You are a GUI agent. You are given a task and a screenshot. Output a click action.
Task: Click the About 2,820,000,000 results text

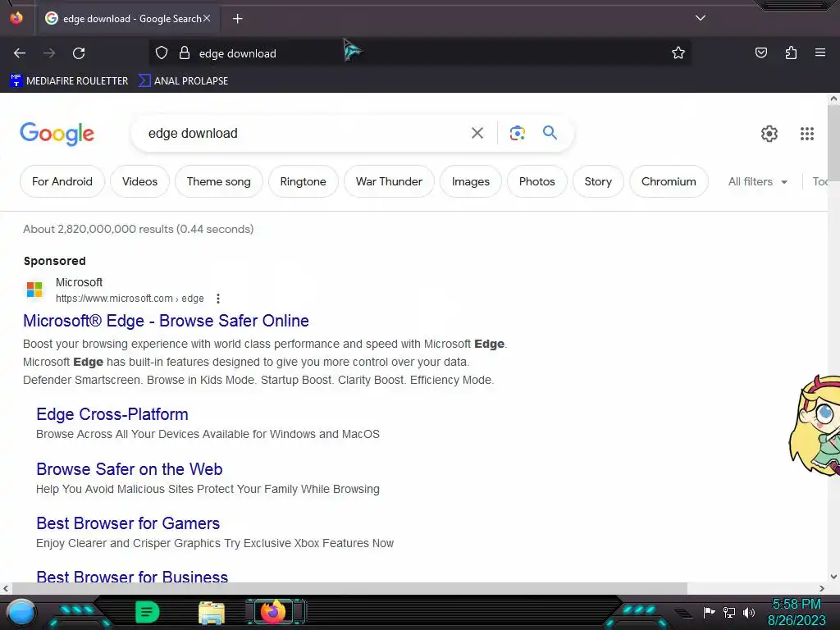(x=138, y=230)
